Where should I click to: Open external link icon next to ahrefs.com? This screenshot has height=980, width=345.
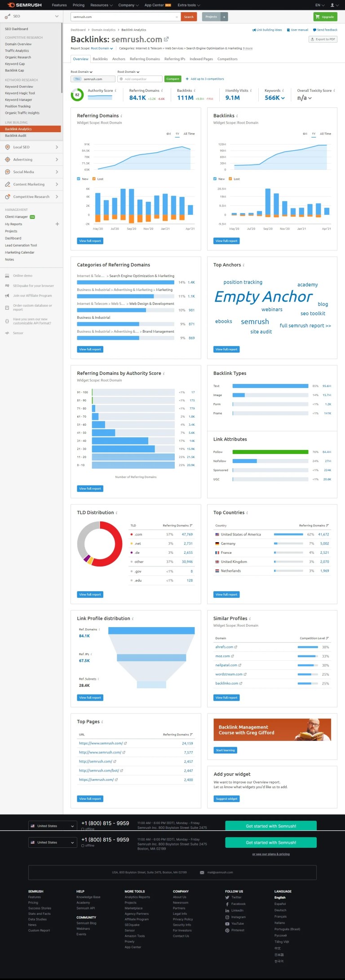click(236, 647)
